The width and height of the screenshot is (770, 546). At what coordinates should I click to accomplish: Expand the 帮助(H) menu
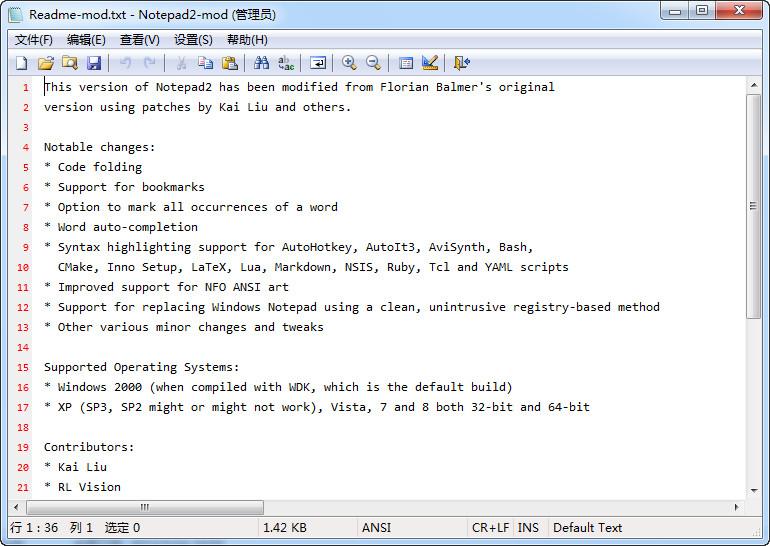click(247, 40)
